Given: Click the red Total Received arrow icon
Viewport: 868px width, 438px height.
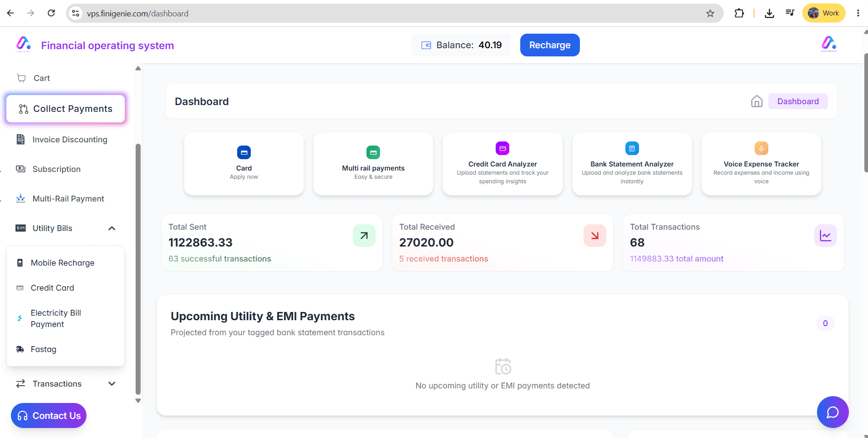Looking at the screenshot, I should pos(595,236).
